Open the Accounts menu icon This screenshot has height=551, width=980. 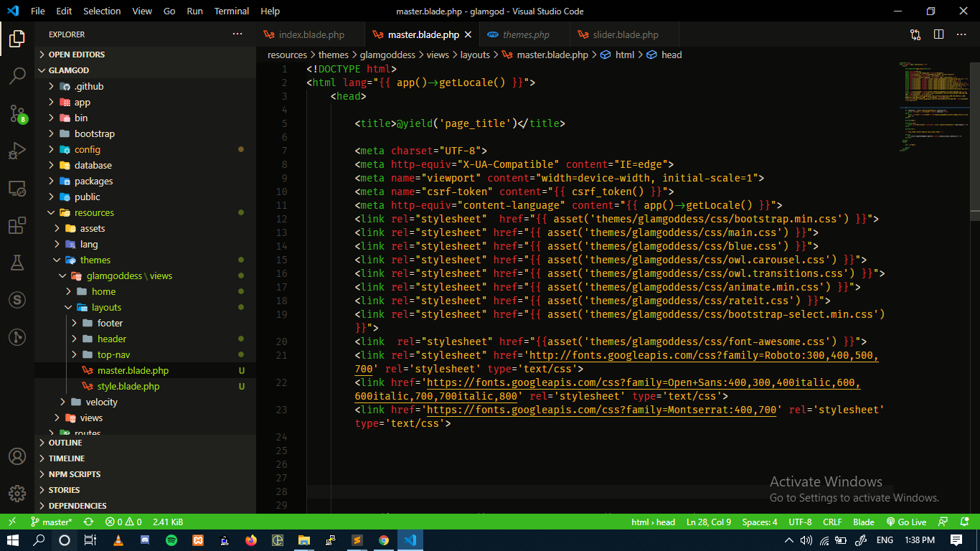point(17,456)
